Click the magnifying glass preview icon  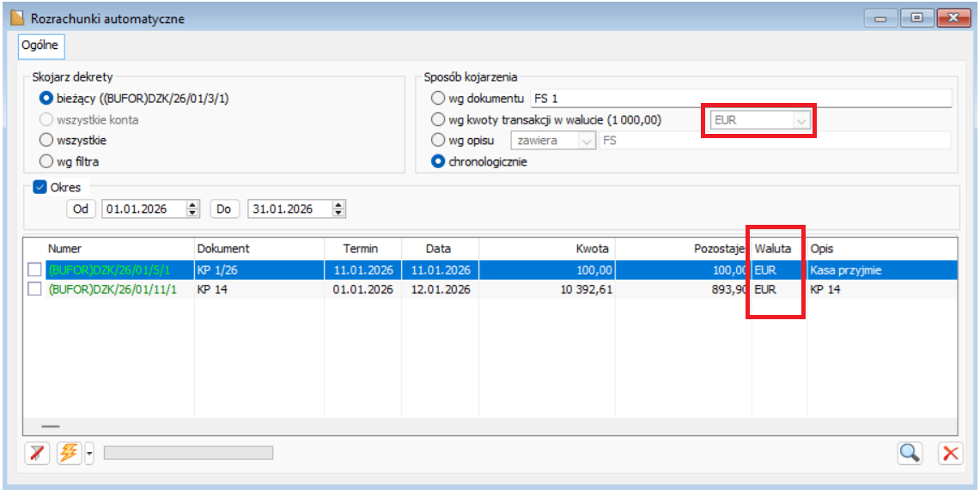[910, 453]
